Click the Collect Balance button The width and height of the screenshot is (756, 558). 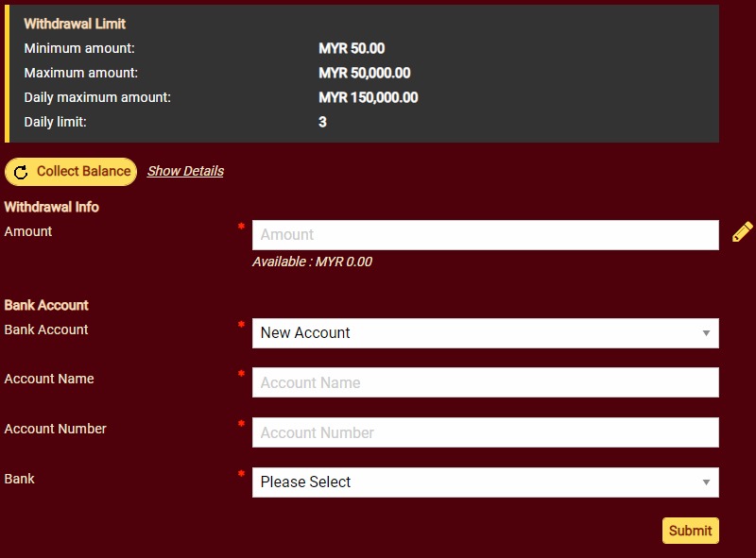(71, 172)
